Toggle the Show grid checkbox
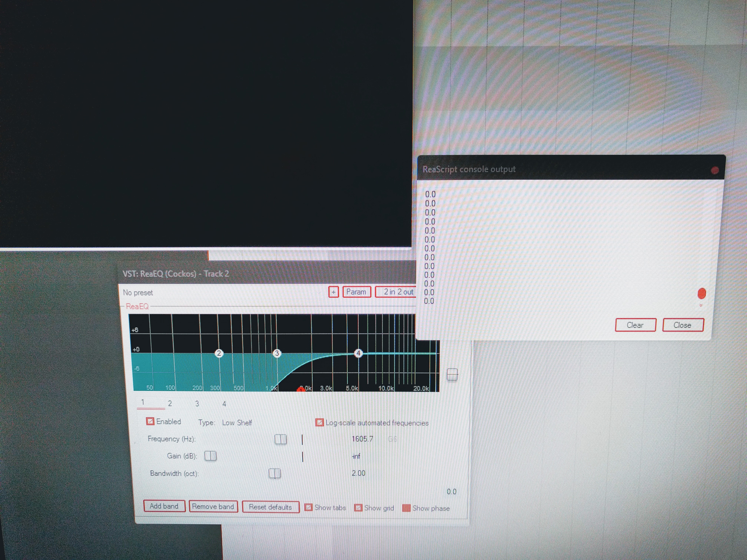Image resolution: width=747 pixels, height=560 pixels. pyautogui.click(x=358, y=508)
